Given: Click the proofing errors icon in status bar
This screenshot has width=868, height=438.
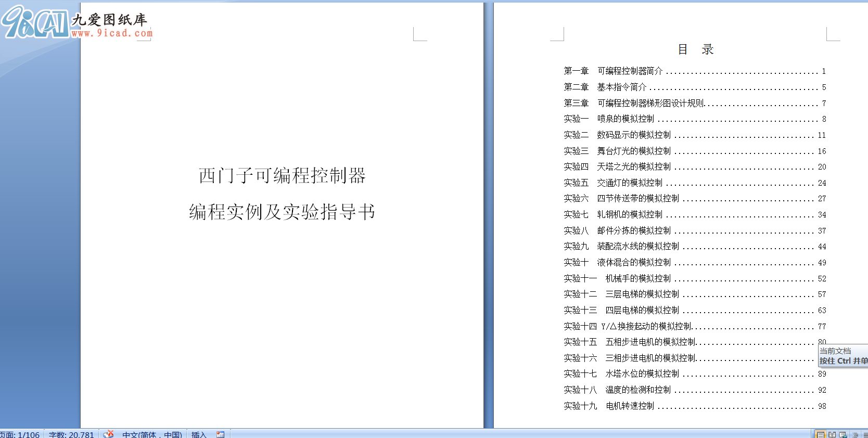Looking at the screenshot, I should (x=108, y=434).
